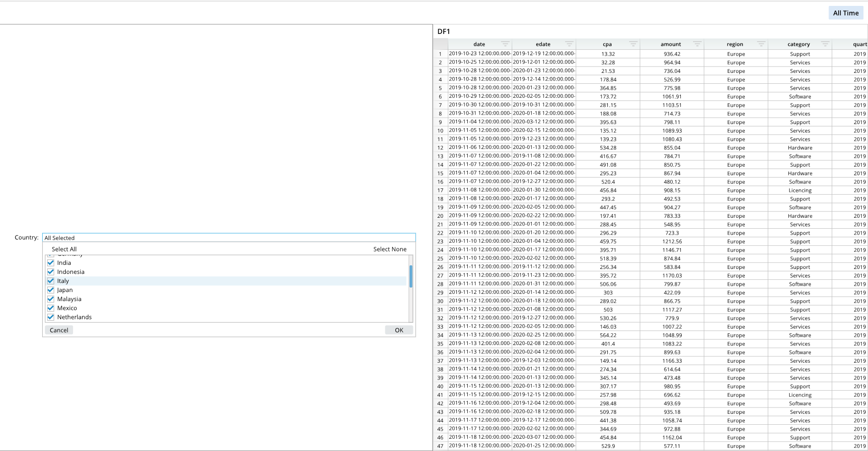Uncheck the Netherlands checkbox
The image size is (868, 451).
51,317
